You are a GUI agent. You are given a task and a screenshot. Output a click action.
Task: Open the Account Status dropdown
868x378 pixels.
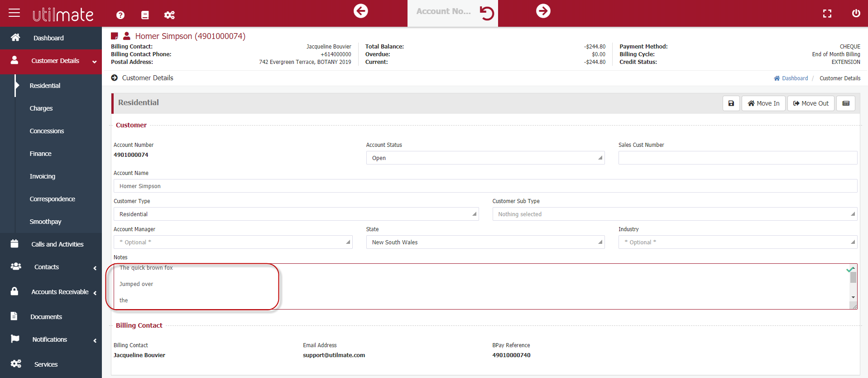tap(485, 158)
